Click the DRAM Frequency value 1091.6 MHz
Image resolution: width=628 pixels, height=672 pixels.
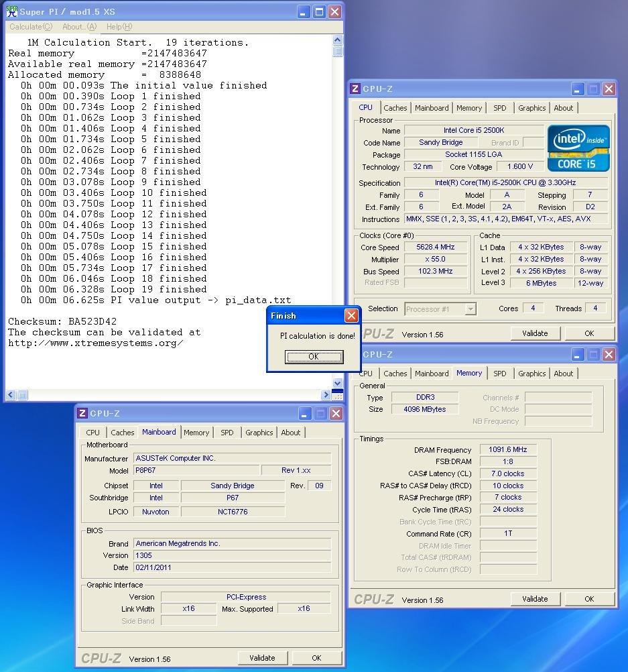coord(508,449)
